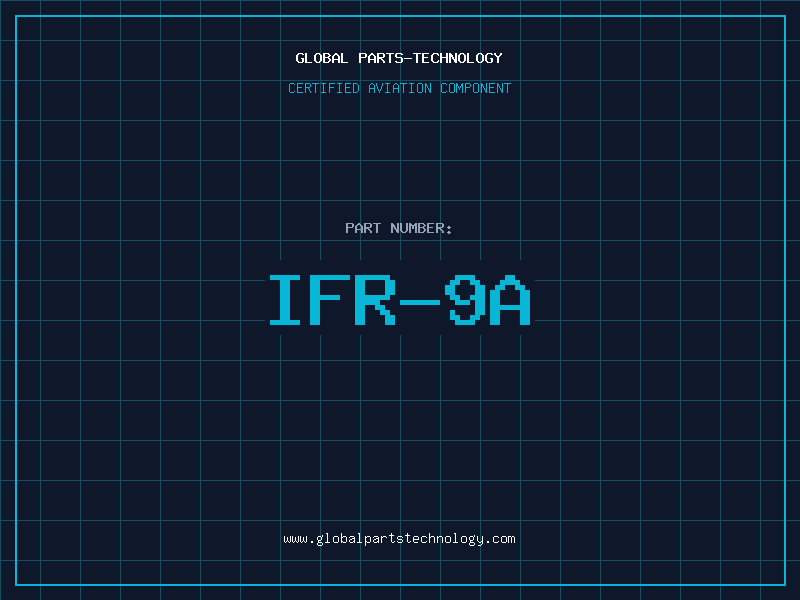Screen dimensions: 800x600
Task: Click the dash in the IFR-9A part number
Action: click(420, 300)
